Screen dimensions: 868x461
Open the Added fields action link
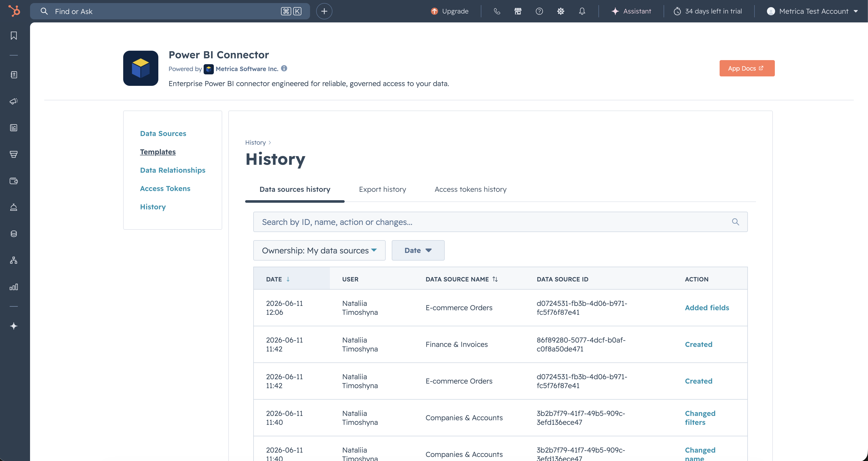coord(707,308)
